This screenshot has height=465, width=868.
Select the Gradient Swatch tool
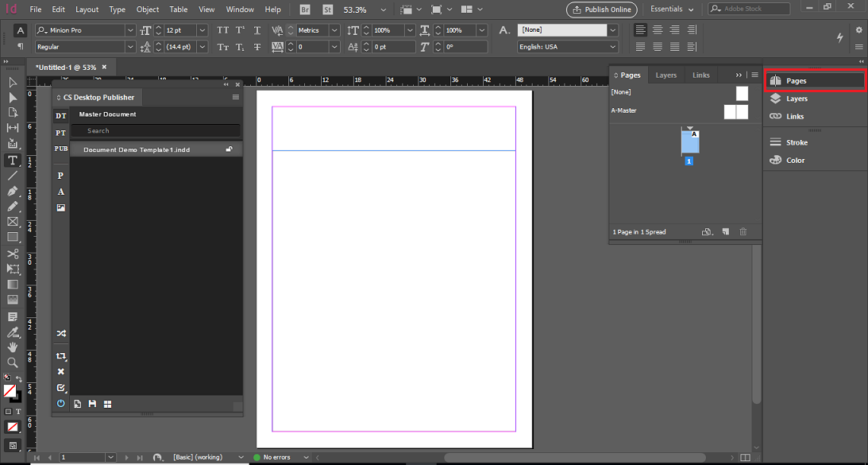(x=13, y=285)
